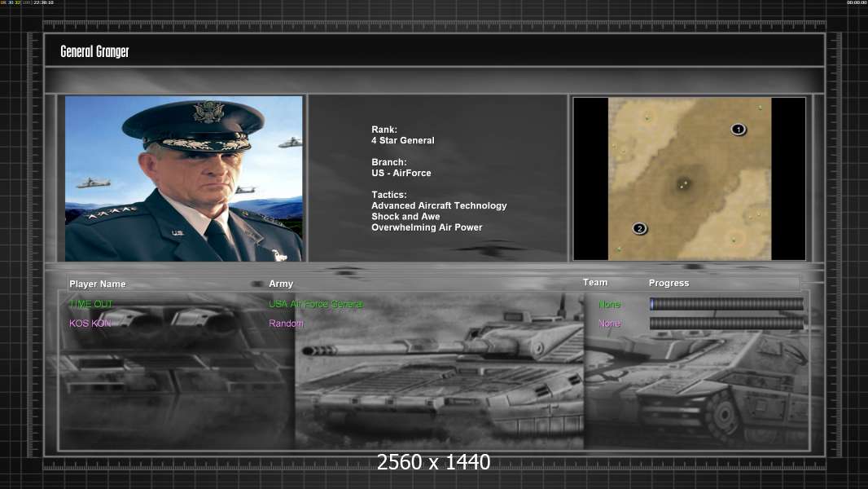The image size is (868, 489).
Task: Click the map preview thumbnail
Action: point(689,178)
